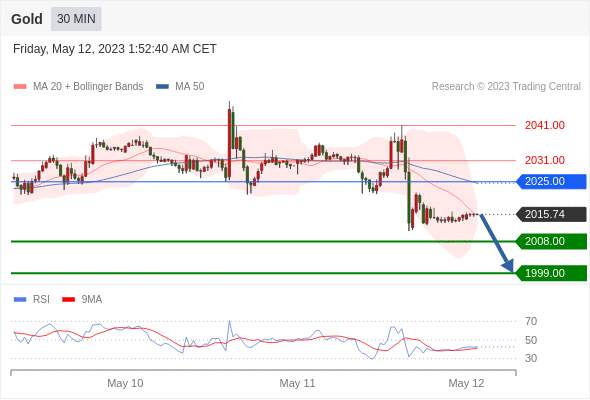Toggle the MA 50 legend entry

[180, 86]
